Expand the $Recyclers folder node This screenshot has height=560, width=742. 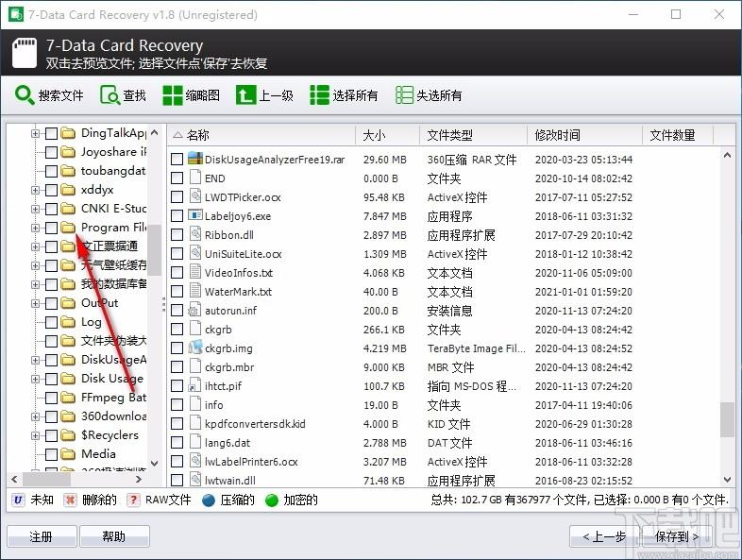[35, 435]
